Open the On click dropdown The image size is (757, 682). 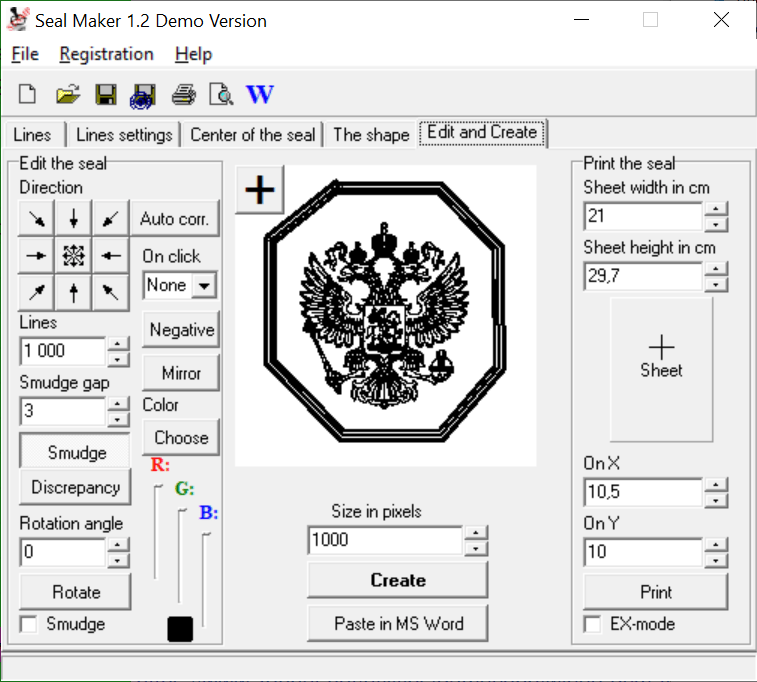(204, 286)
